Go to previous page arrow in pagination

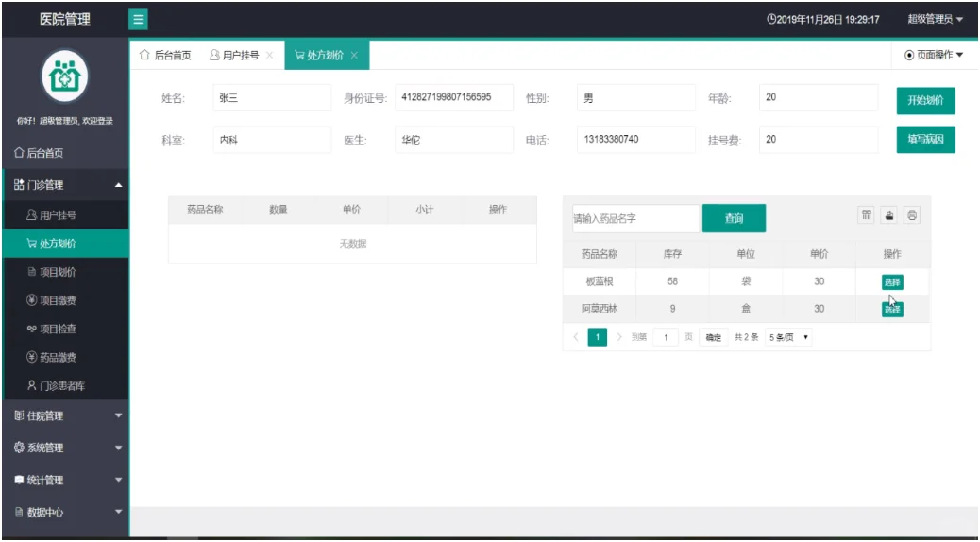pyautogui.click(x=576, y=337)
